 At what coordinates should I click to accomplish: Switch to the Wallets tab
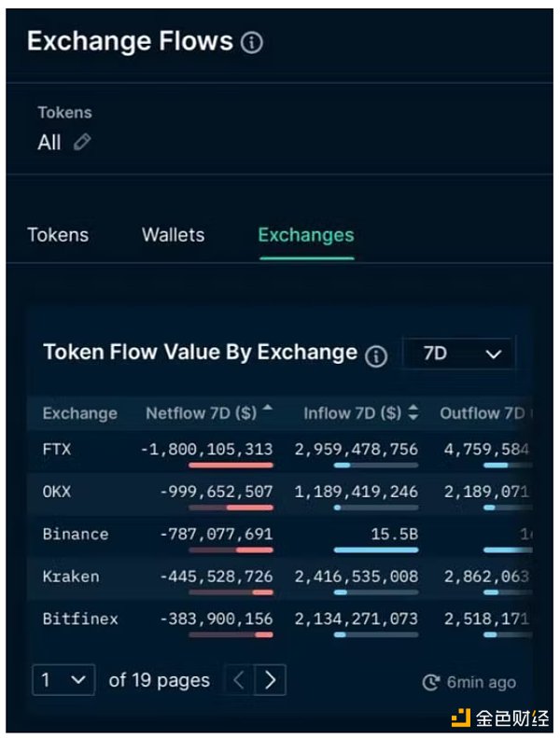173,235
